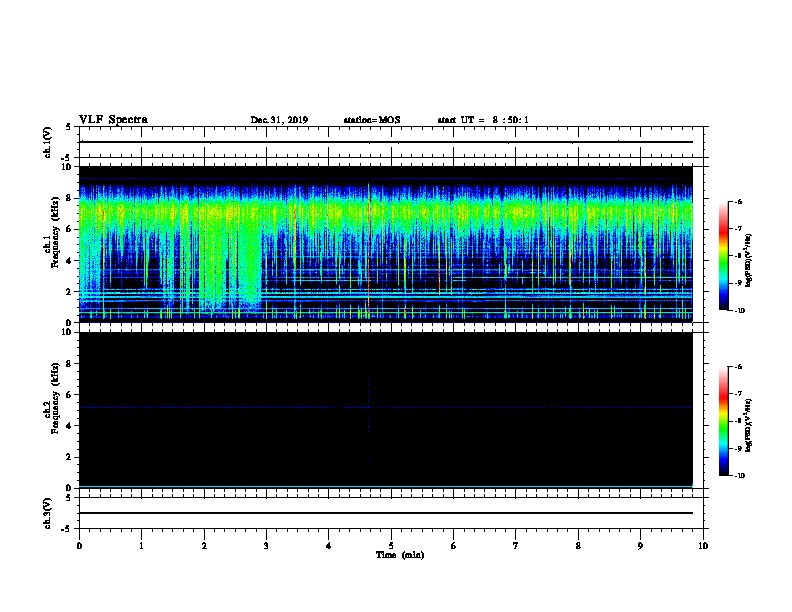
Task: Select the date text "Dec. 31, 2019"
Action: tap(279, 120)
